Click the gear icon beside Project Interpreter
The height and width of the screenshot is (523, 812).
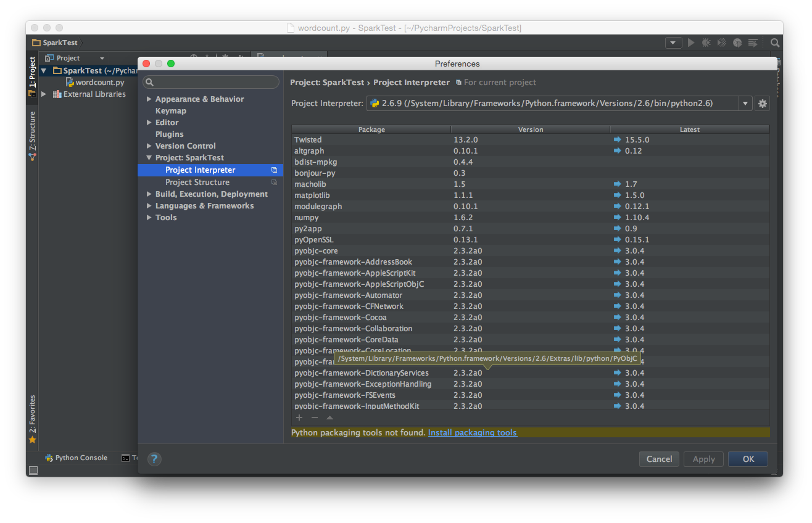point(763,104)
